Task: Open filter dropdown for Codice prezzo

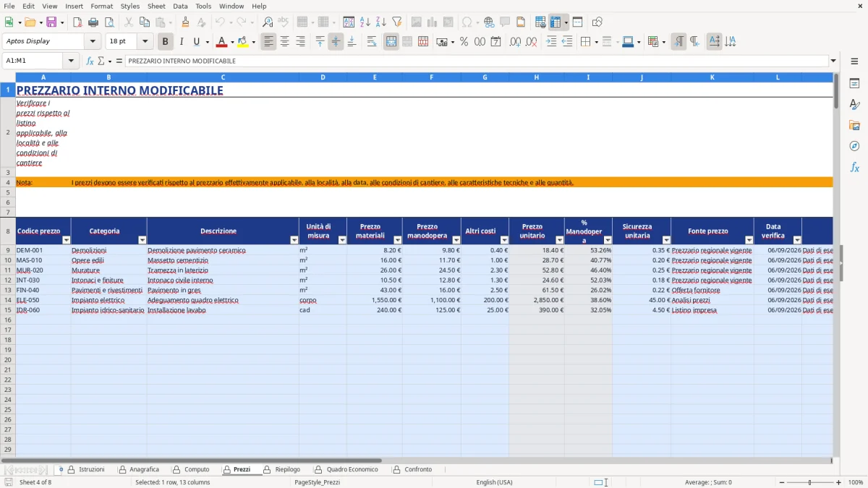Action: [66, 239]
